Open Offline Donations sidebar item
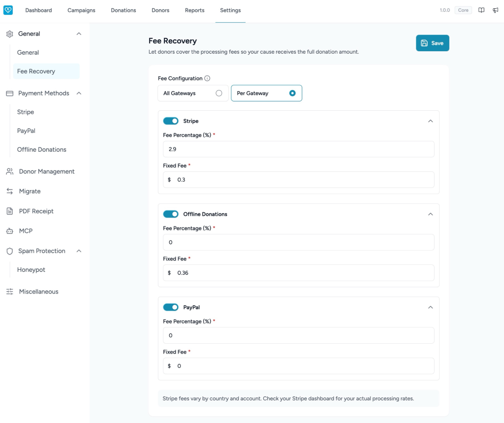This screenshot has width=504, height=423. [x=41, y=150]
